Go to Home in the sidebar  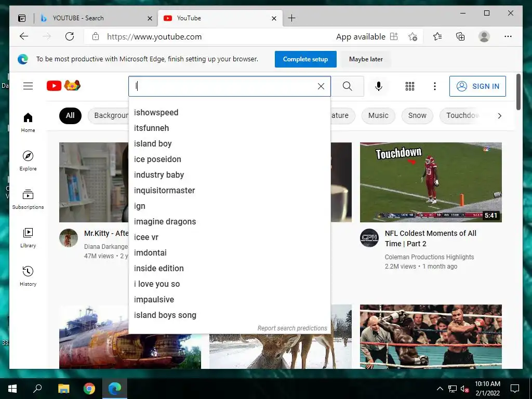[x=28, y=123]
